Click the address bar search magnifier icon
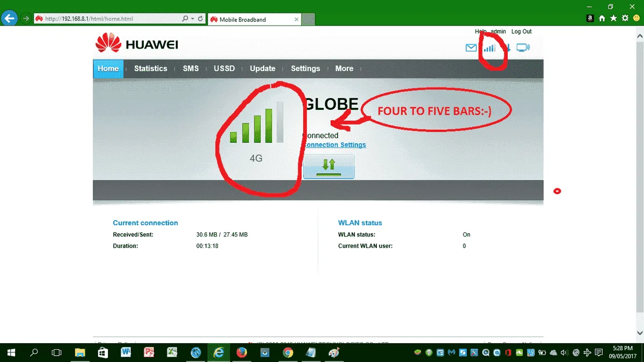The height and width of the screenshot is (362, 644). (x=186, y=19)
